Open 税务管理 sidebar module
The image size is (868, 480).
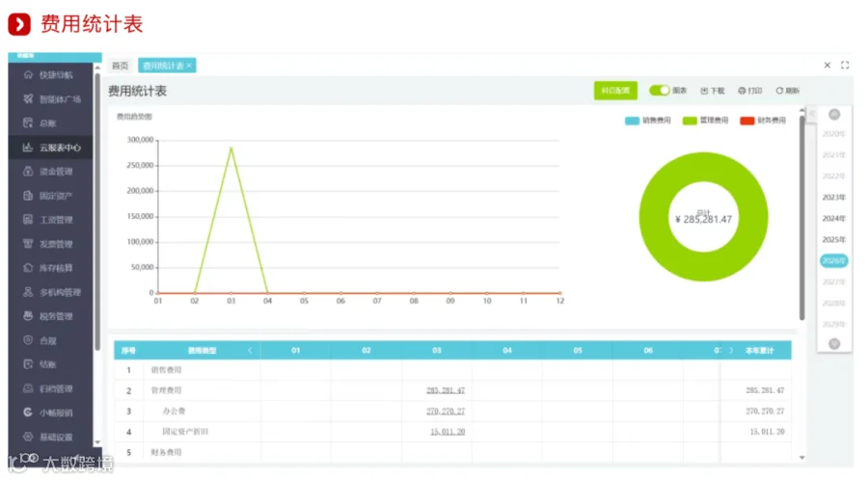coord(50,316)
